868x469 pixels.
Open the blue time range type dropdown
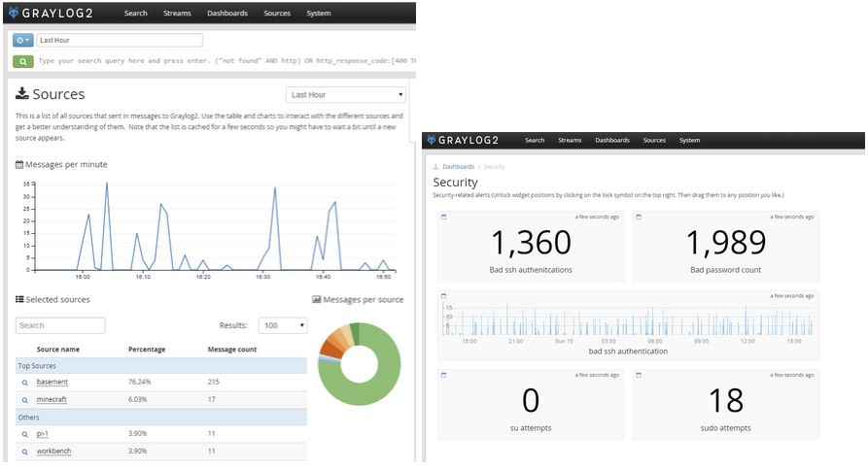22,41
